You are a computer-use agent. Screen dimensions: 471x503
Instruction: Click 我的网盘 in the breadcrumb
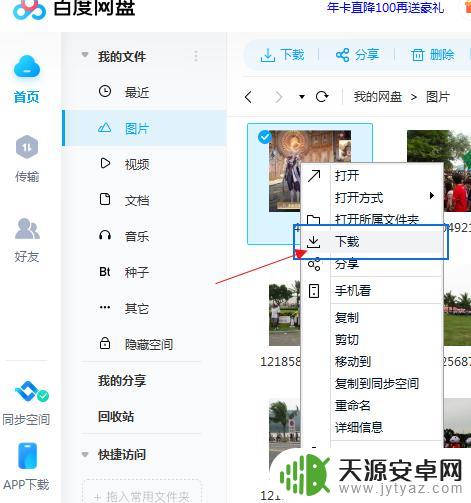(378, 97)
